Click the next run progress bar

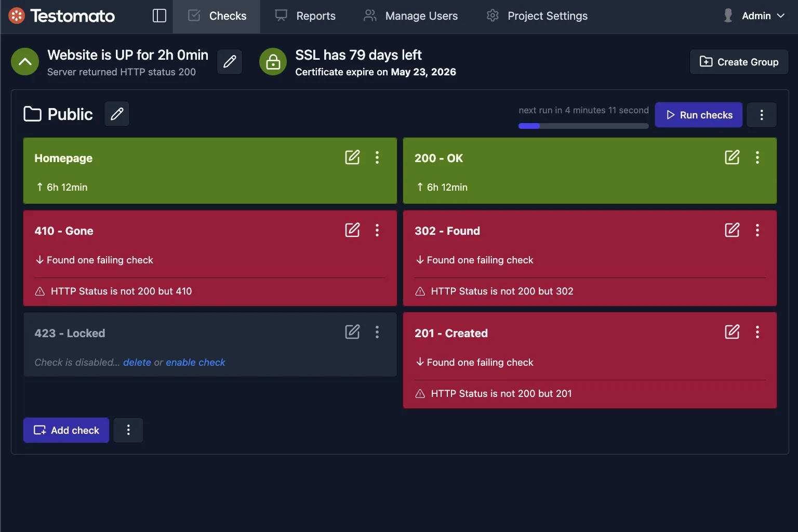583,126
